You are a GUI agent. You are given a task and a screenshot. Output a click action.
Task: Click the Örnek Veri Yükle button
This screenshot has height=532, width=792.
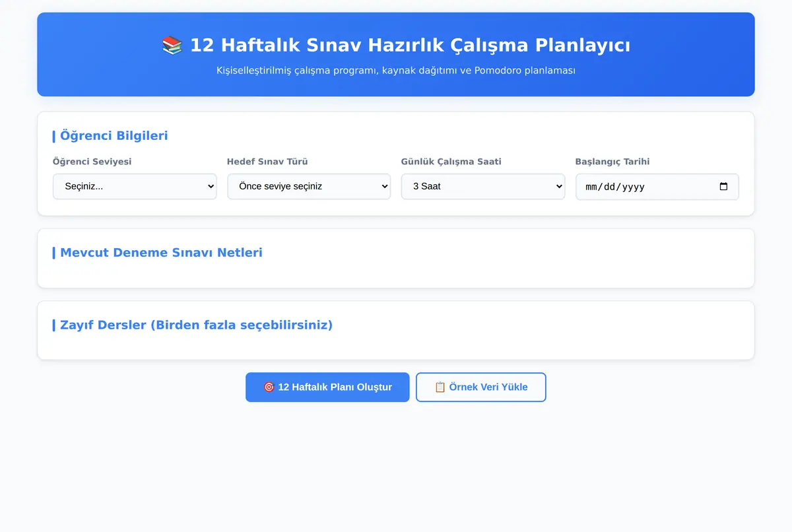(481, 387)
